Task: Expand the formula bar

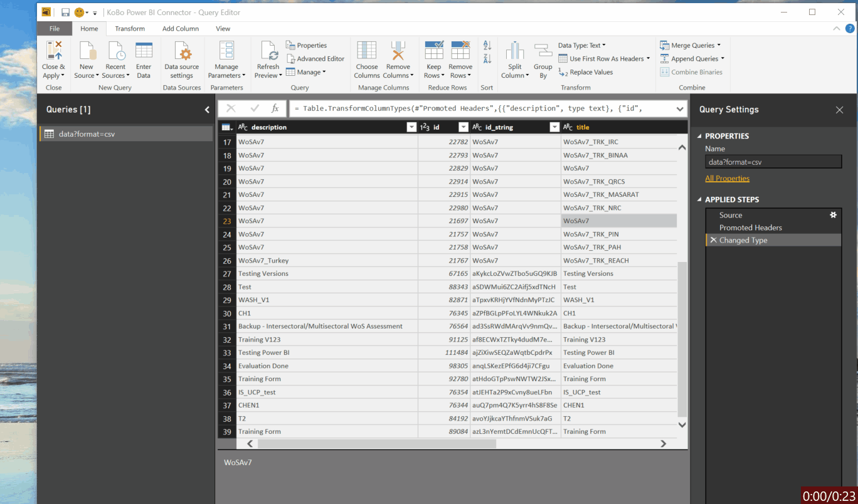Action: point(681,109)
